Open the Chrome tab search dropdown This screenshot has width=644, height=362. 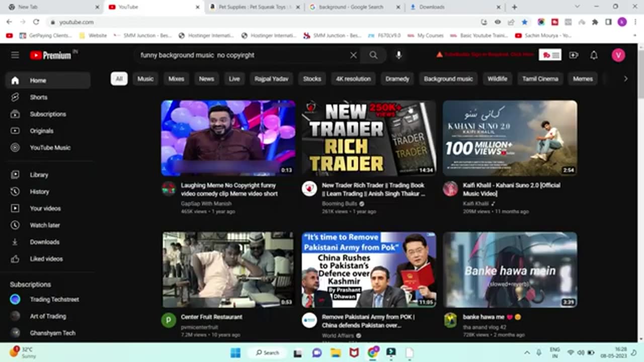577,7
